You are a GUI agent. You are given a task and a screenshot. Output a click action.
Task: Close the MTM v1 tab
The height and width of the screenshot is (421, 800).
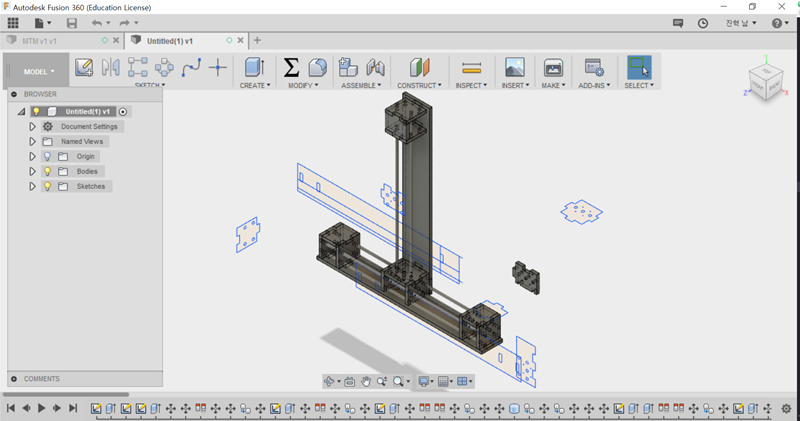click(x=116, y=40)
